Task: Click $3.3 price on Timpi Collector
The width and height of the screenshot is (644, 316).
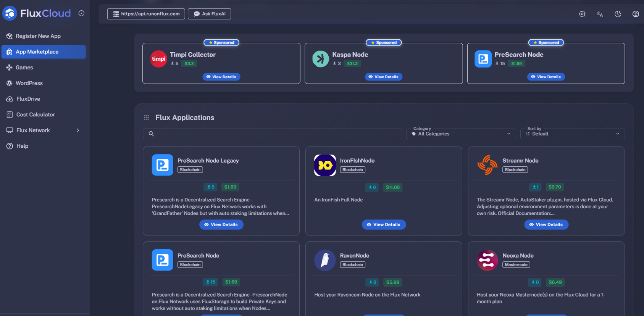Action: click(189, 64)
